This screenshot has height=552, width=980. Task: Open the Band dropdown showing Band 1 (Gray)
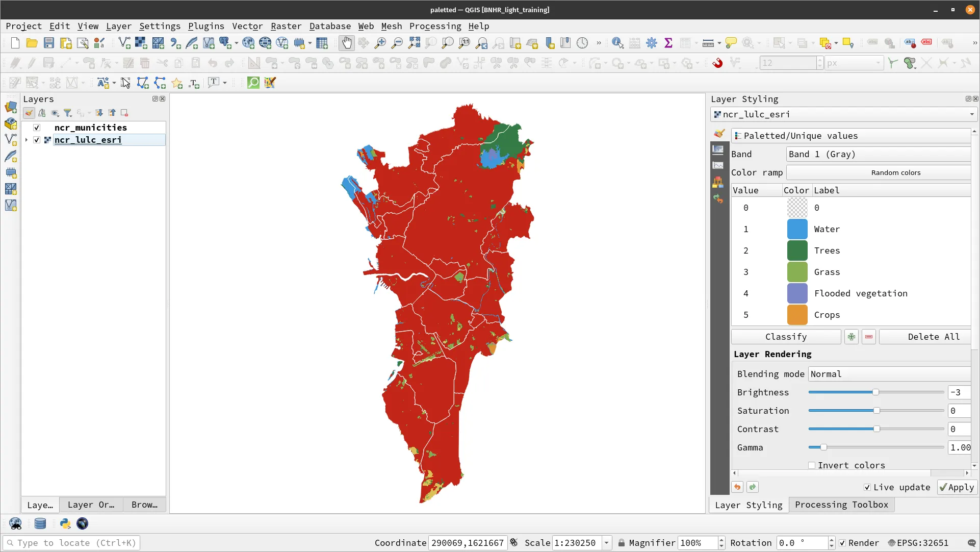(x=878, y=154)
